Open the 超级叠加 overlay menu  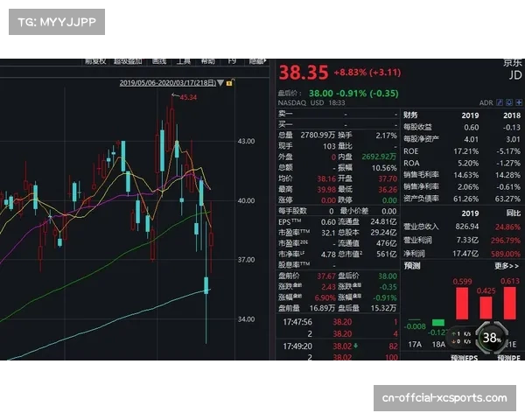click(x=127, y=61)
